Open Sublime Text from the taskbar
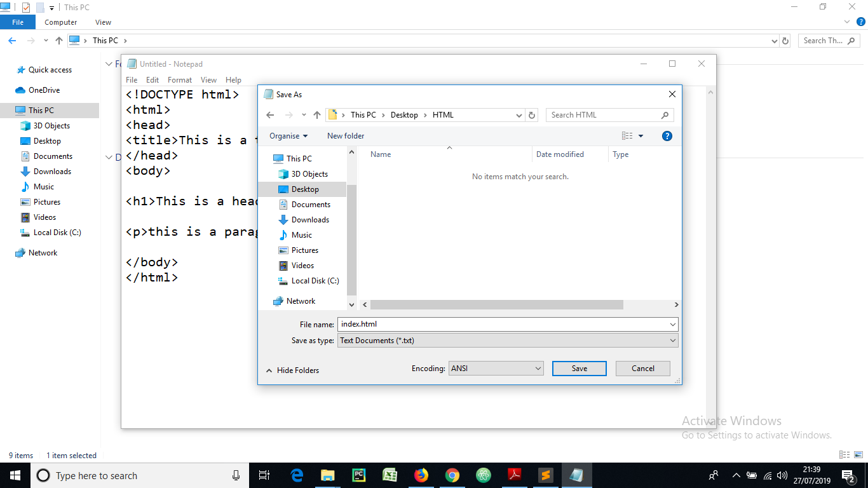 pos(546,475)
